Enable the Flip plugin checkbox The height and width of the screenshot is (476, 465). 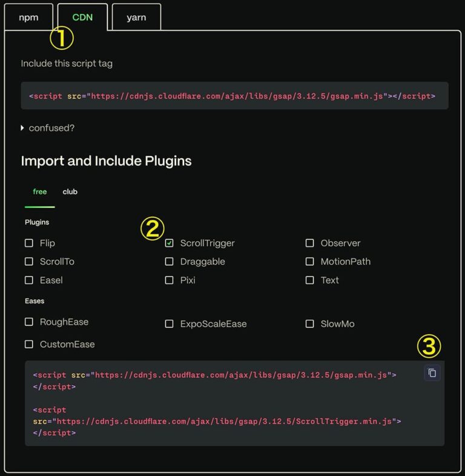click(x=29, y=243)
